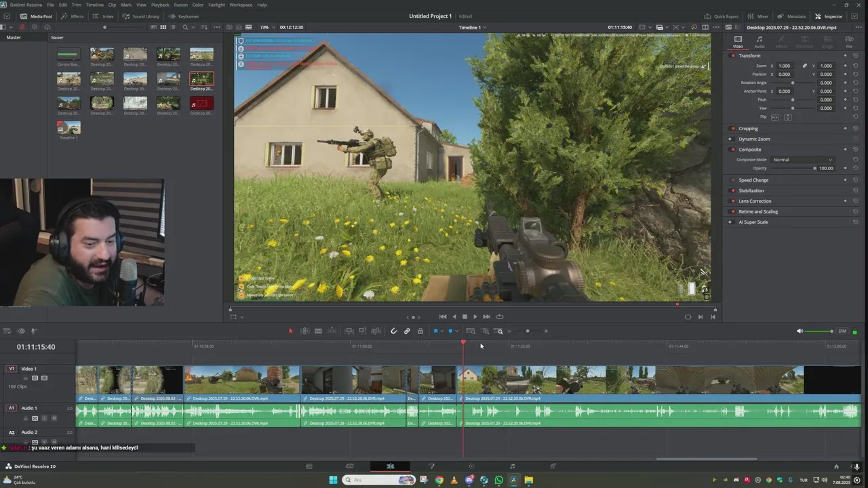Click Play forward in viewer transport
This screenshot has width=868, height=488.
475,317
